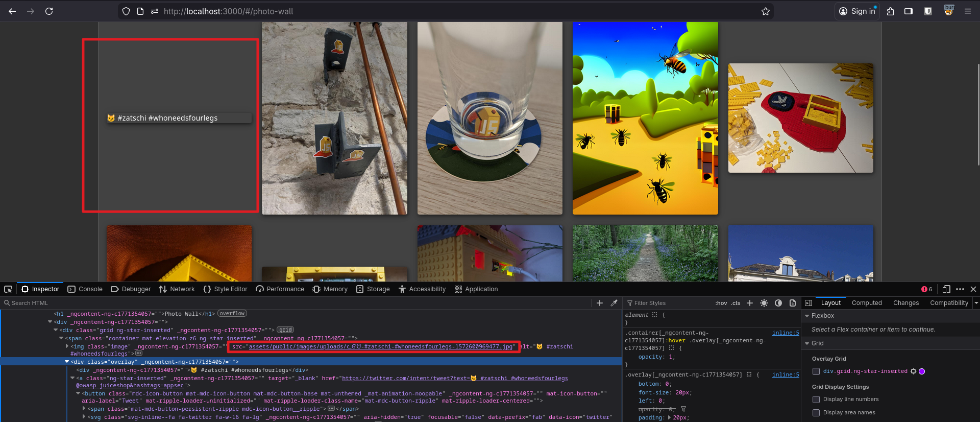980x422 pixels.
Task: Pick the purple grid overlay color swatch
Action: 922,371
